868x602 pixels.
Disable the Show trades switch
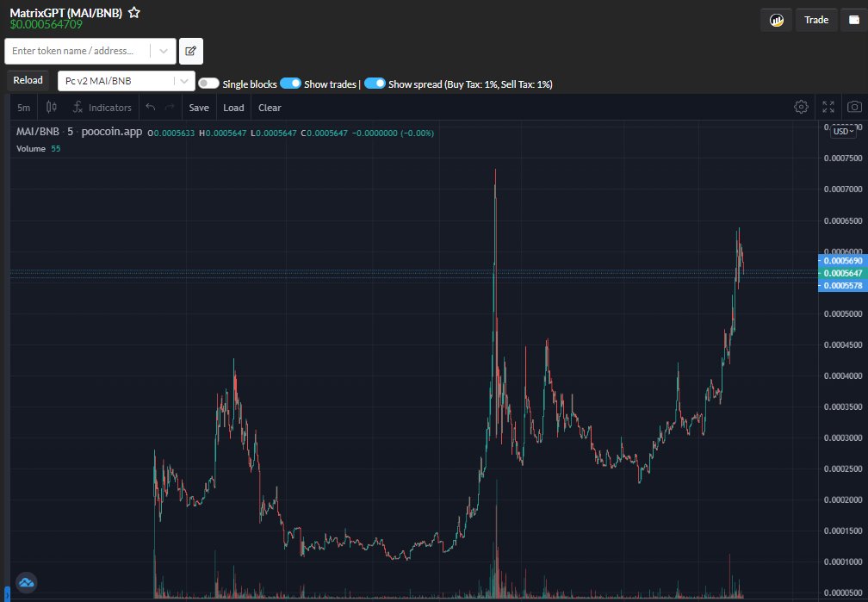tap(291, 83)
